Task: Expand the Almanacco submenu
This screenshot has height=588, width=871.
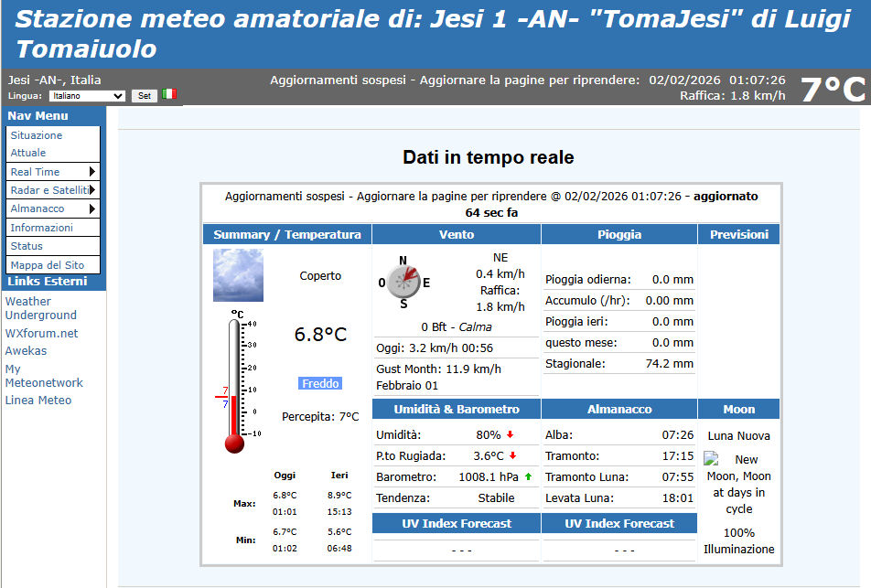Action: tap(52, 208)
